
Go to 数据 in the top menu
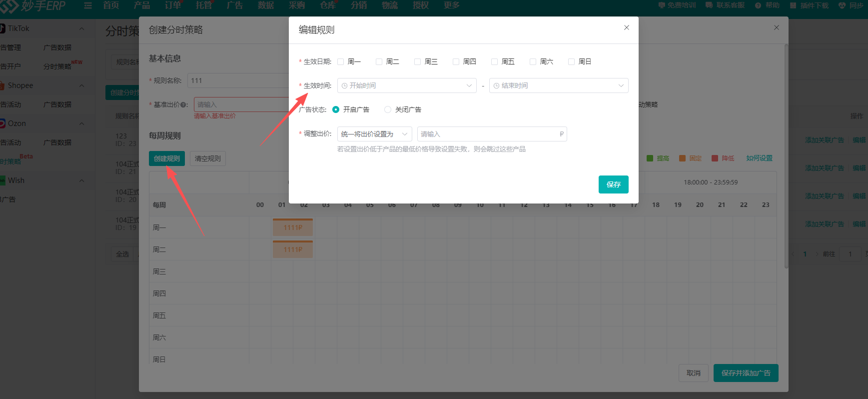266,5
